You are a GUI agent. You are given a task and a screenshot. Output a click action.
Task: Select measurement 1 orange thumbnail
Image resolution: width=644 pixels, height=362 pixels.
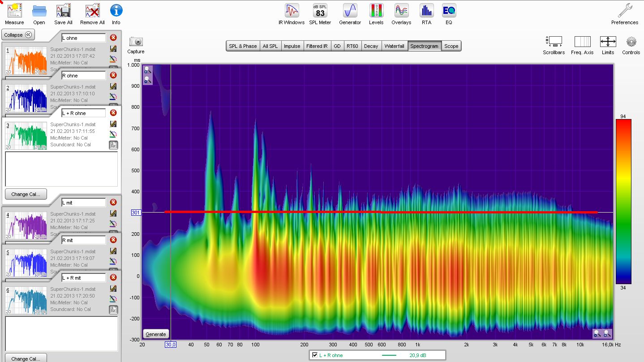[x=26, y=60]
